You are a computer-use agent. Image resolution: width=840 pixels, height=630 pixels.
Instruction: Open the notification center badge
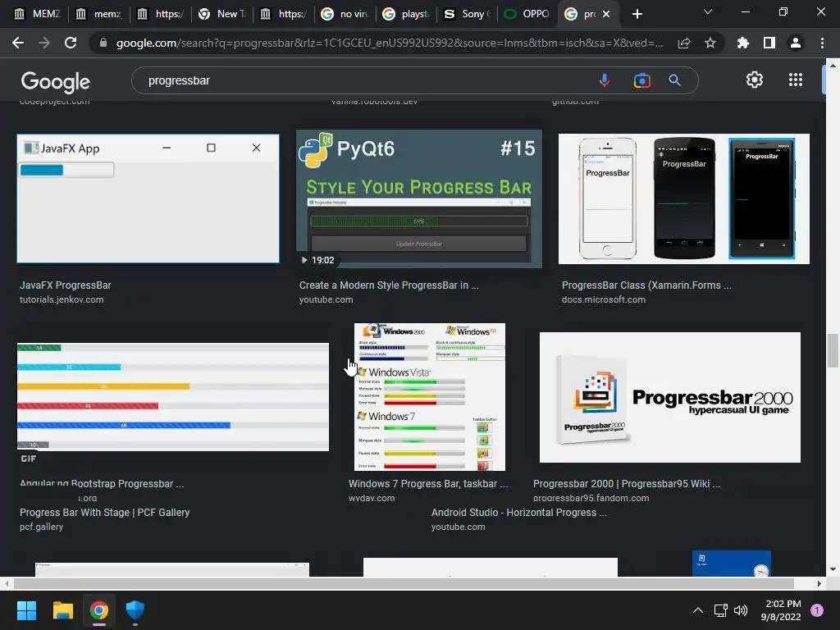pos(817,610)
